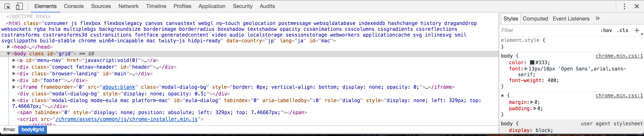
Task: Open the Application tab
Action: [x=212, y=6]
